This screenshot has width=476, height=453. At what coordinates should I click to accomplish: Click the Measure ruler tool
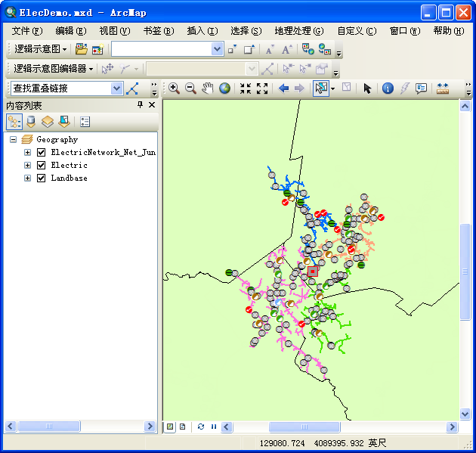pyautogui.click(x=443, y=88)
